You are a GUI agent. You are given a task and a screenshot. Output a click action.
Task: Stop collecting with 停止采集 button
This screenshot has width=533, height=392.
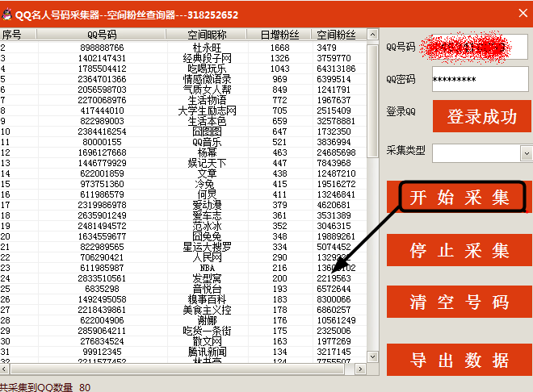click(459, 250)
